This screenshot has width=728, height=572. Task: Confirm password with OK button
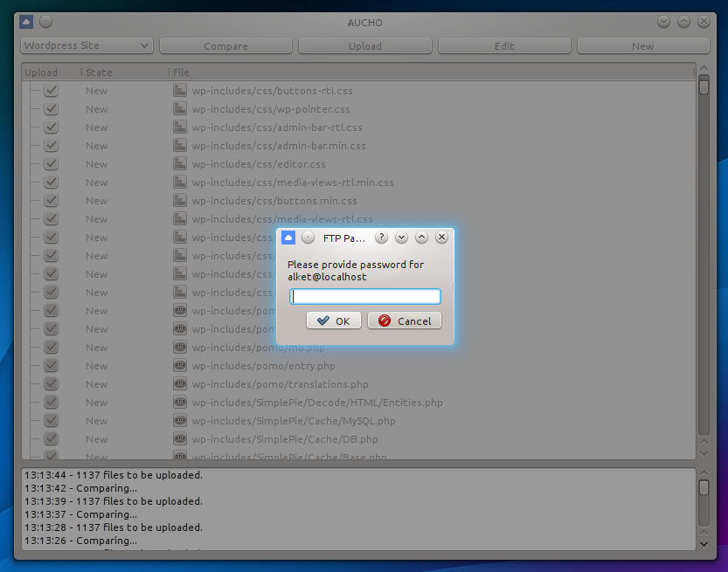[333, 320]
